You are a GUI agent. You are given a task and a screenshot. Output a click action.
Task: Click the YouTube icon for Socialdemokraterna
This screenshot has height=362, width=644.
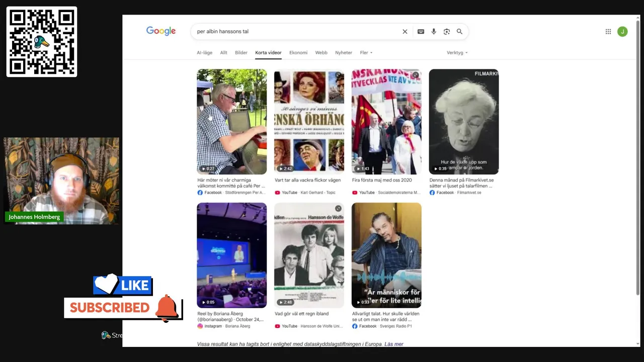pyautogui.click(x=355, y=193)
